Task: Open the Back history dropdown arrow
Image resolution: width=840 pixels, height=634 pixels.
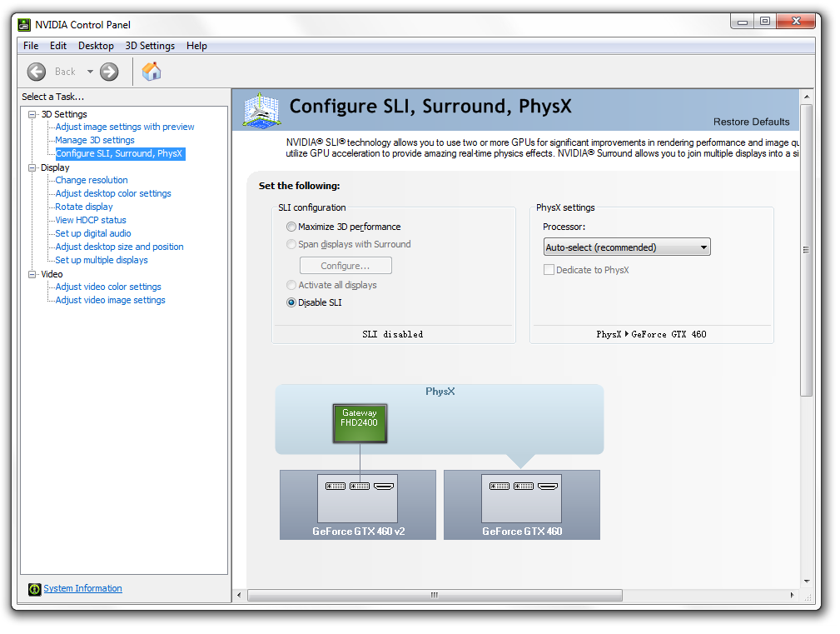Action: pos(90,72)
